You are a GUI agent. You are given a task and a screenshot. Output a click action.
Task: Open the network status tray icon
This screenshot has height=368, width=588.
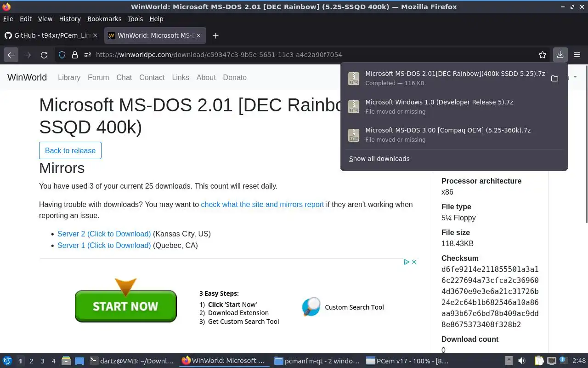click(552, 361)
